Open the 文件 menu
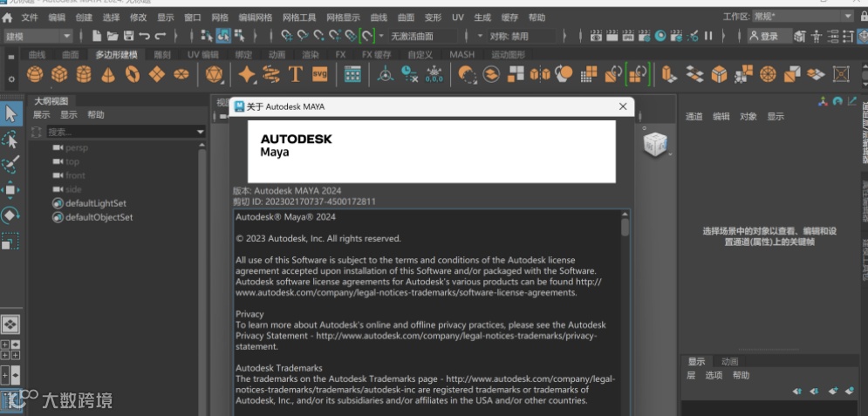 click(x=30, y=17)
